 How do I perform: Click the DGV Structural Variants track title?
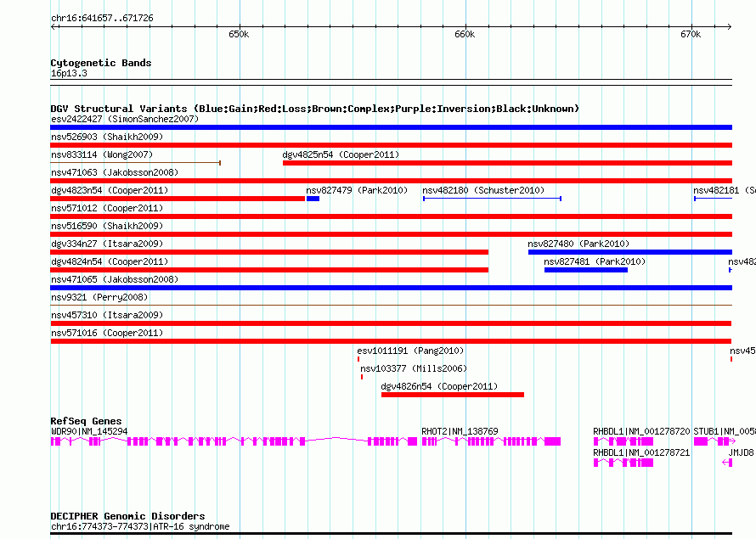pyautogui.click(x=315, y=109)
